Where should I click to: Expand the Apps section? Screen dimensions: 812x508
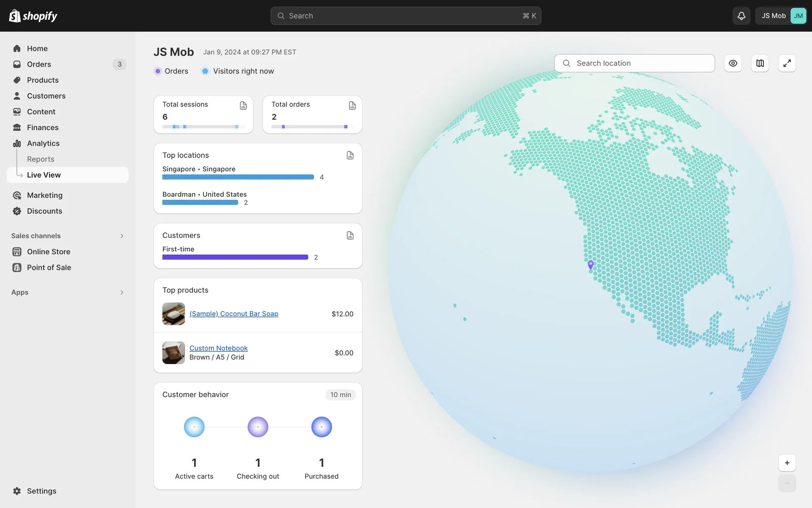coord(122,293)
